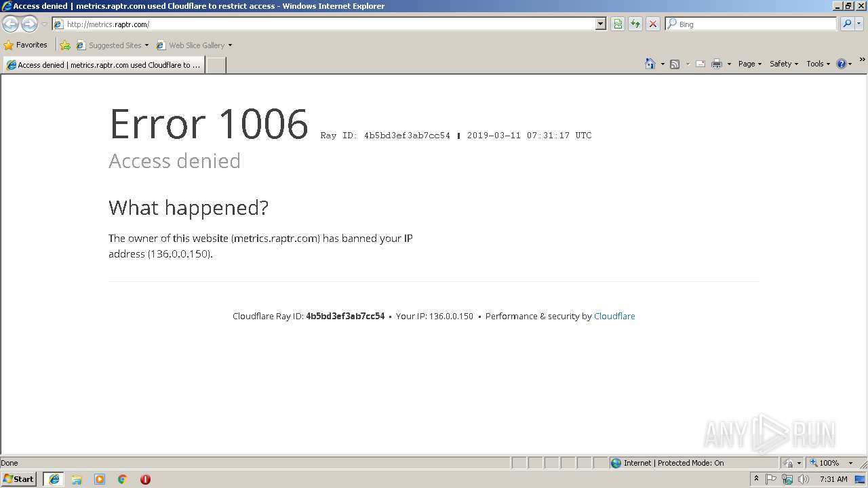Open the Favorites star button
This screenshot has height=488, width=868.
pyautogui.click(x=26, y=45)
